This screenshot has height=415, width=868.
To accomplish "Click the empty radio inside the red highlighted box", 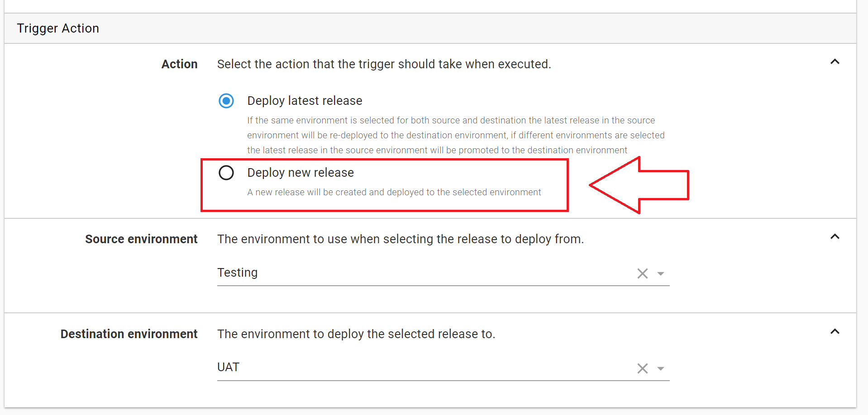I will tap(226, 173).
